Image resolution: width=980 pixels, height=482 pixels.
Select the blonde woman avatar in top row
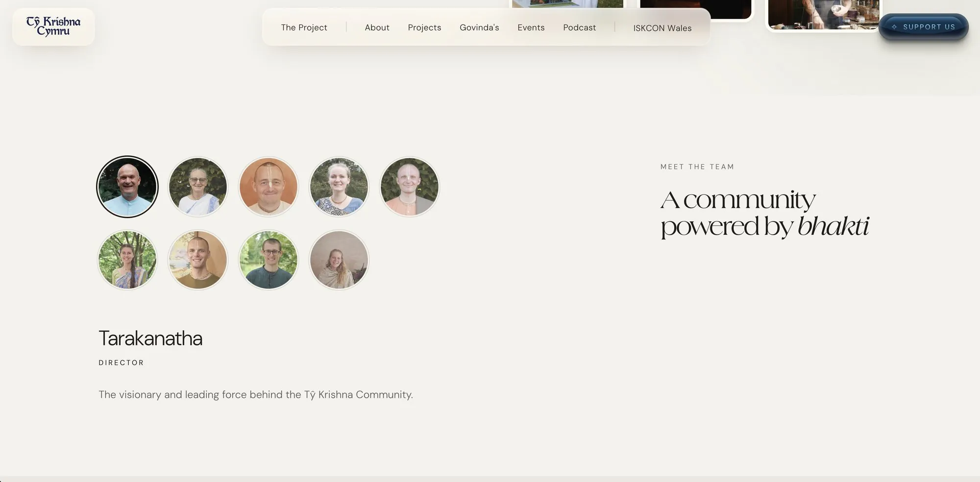click(x=339, y=187)
